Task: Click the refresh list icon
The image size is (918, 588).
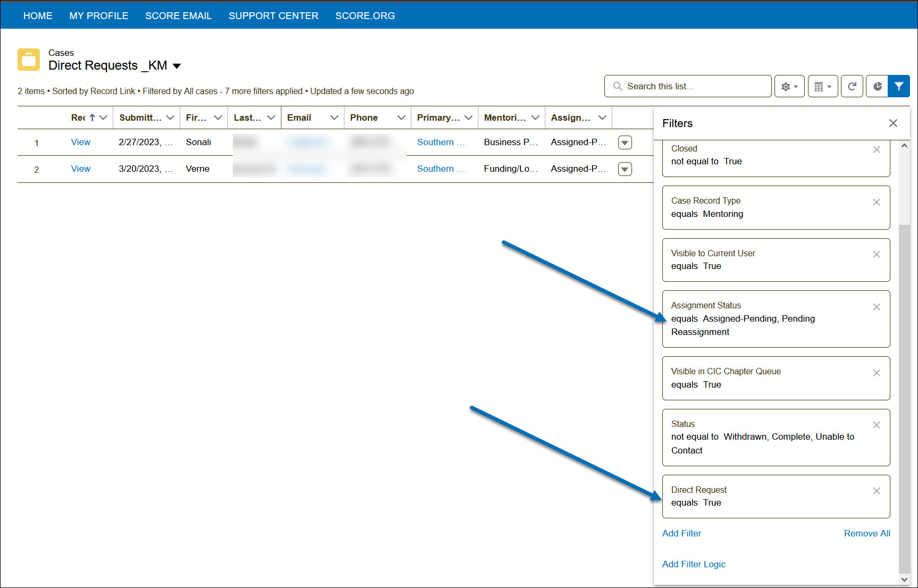Action: [x=852, y=86]
